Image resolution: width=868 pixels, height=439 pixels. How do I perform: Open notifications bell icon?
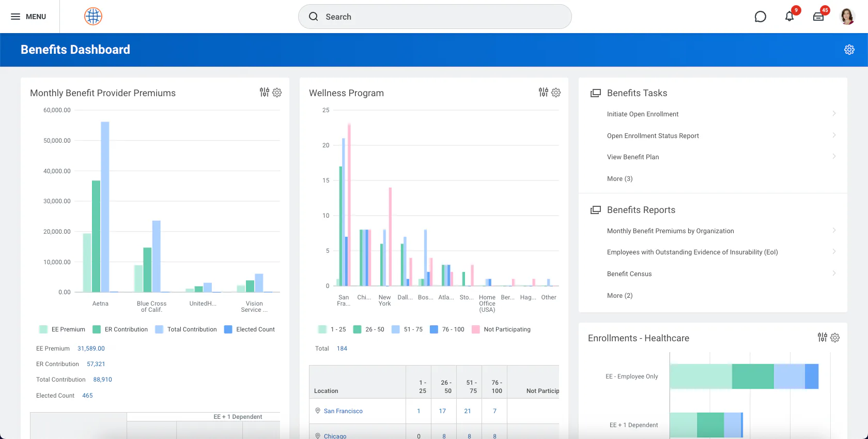[789, 17]
